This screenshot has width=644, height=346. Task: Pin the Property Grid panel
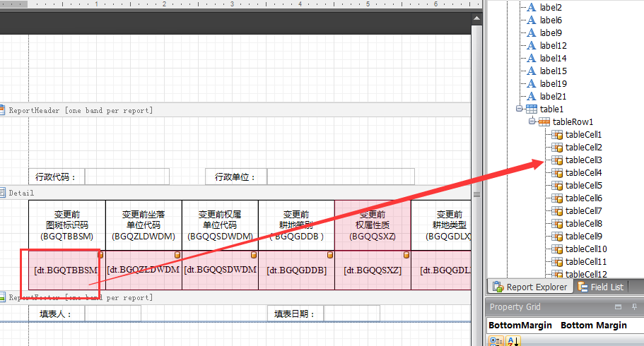tap(635, 306)
